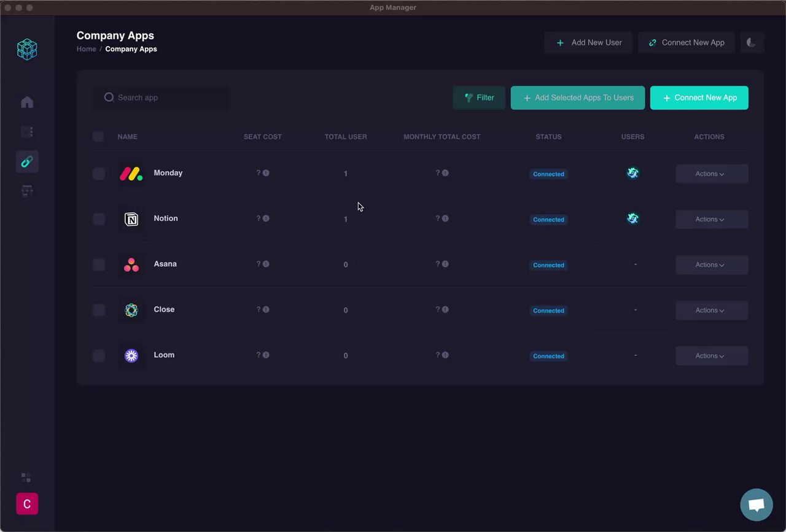786x532 pixels.
Task: Click the Loom app name
Action: coord(164,355)
